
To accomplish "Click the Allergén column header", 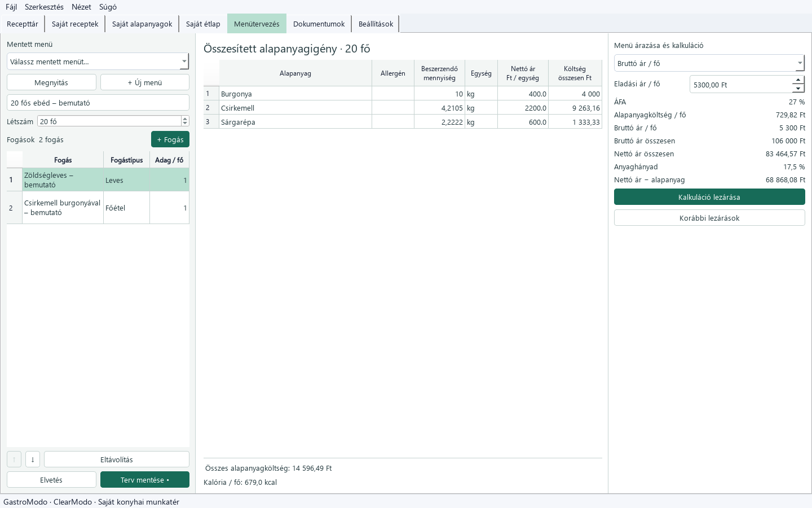I will coord(393,73).
